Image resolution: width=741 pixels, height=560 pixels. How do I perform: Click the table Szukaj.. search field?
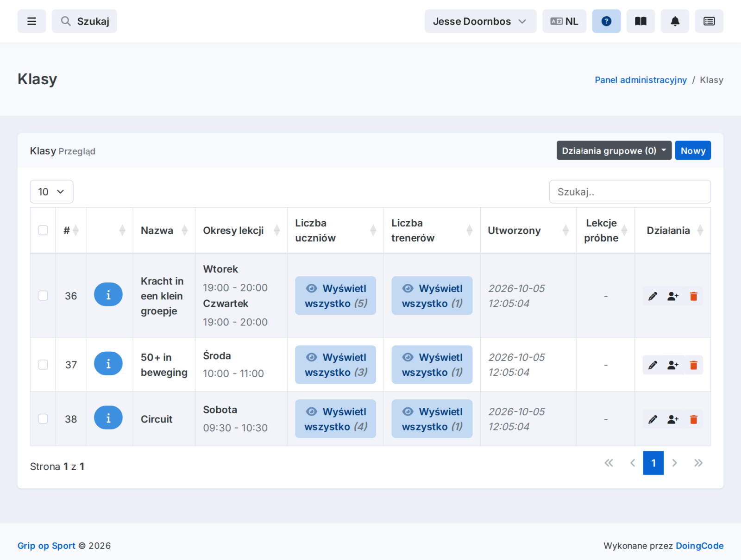point(630,192)
